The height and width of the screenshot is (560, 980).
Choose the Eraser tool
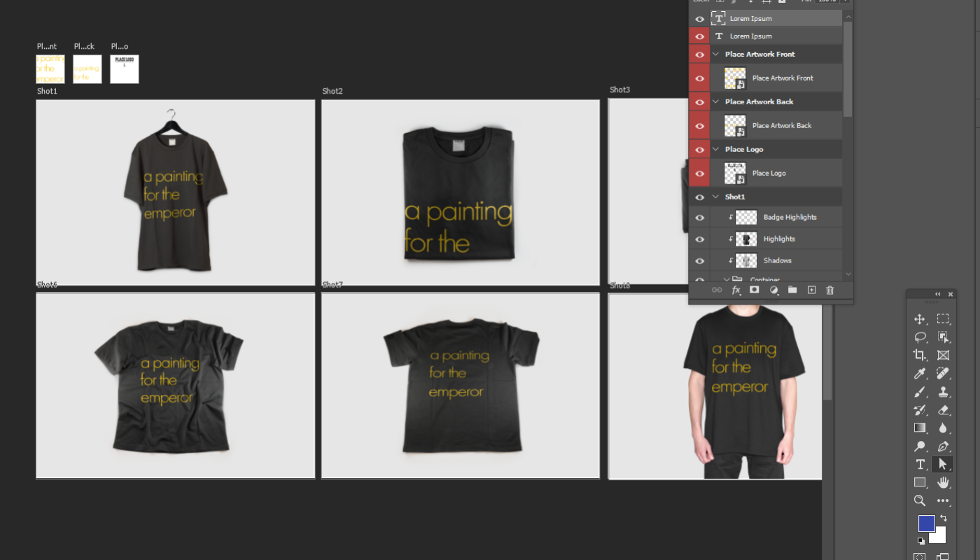(943, 410)
